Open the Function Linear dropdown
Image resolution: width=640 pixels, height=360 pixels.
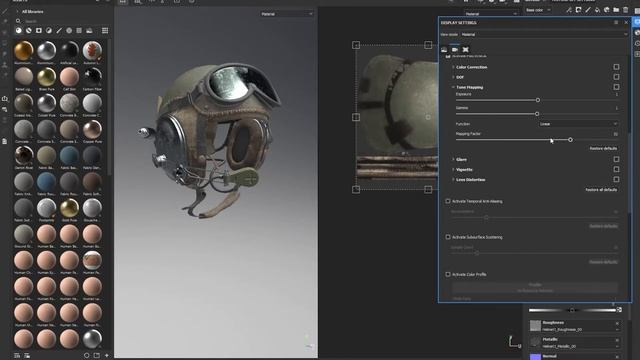(x=578, y=124)
